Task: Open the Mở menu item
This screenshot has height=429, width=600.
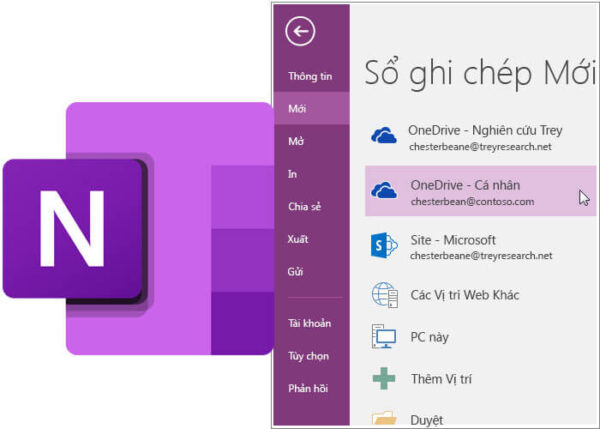Action: tap(296, 141)
